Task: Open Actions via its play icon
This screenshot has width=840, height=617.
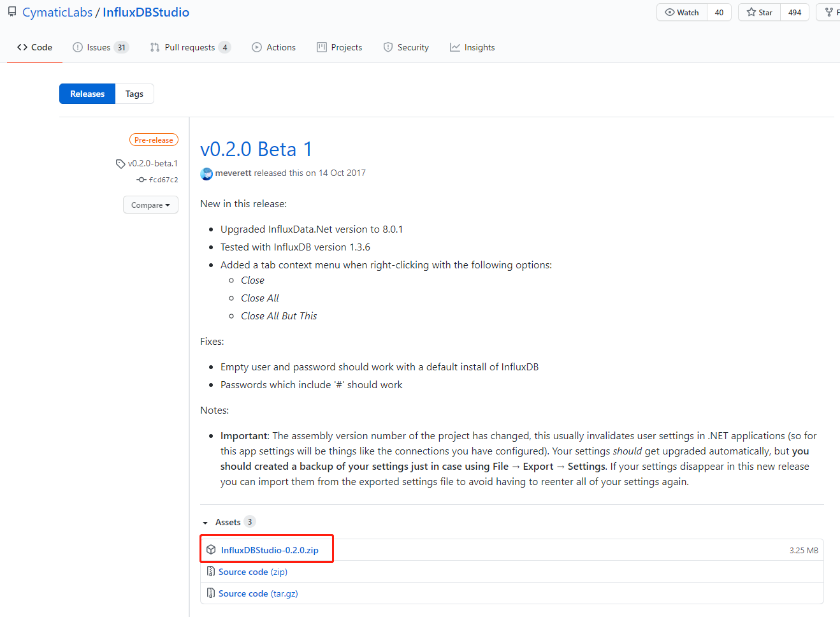Action: point(257,47)
